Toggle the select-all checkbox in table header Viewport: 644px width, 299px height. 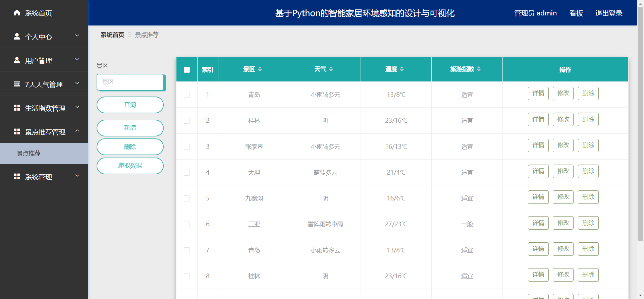pos(187,70)
